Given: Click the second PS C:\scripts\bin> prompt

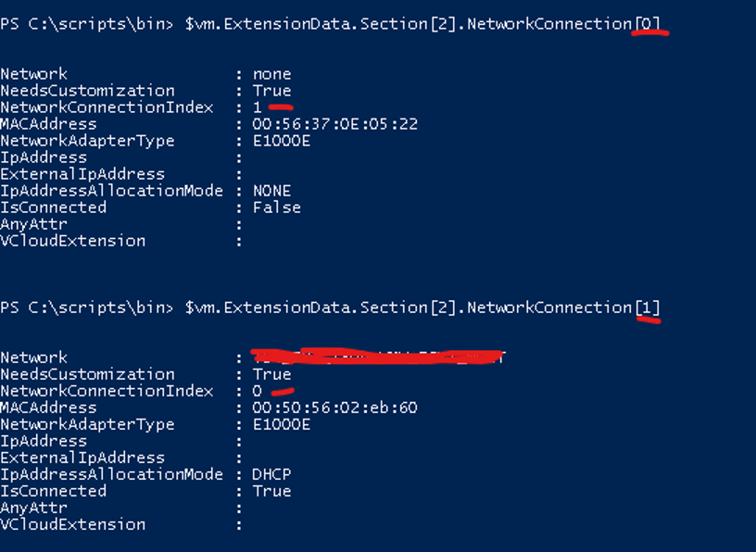Looking at the screenshot, I should (87, 307).
